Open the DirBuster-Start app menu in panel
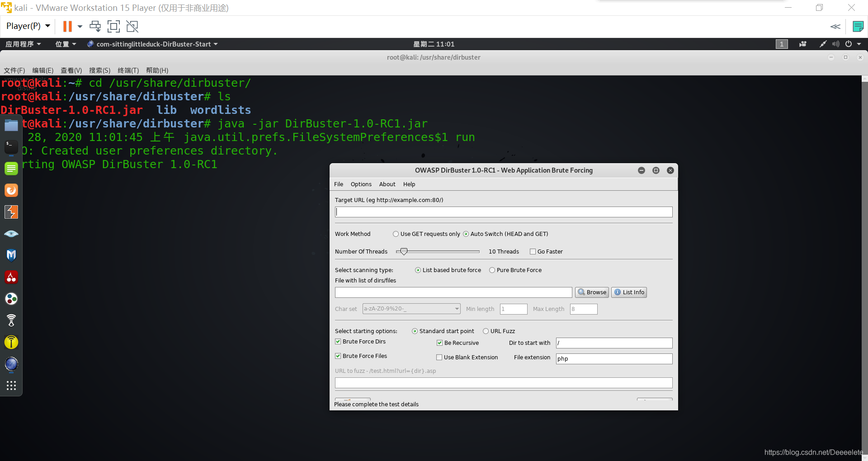868x461 pixels. click(x=152, y=44)
